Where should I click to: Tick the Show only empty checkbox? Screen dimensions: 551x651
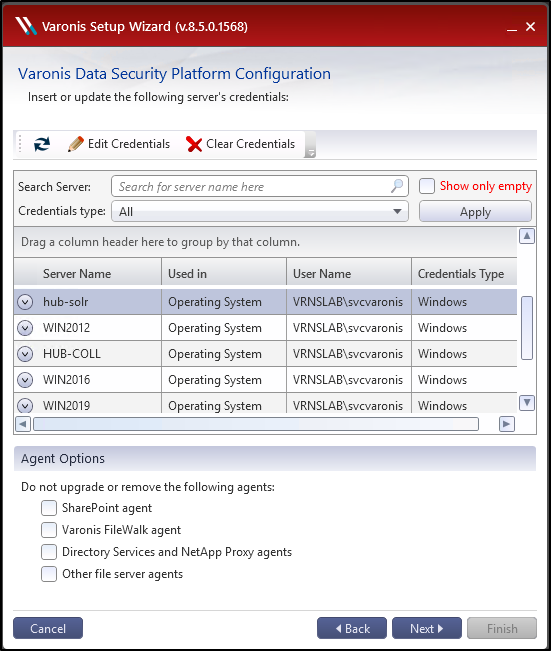pyautogui.click(x=427, y=186)
